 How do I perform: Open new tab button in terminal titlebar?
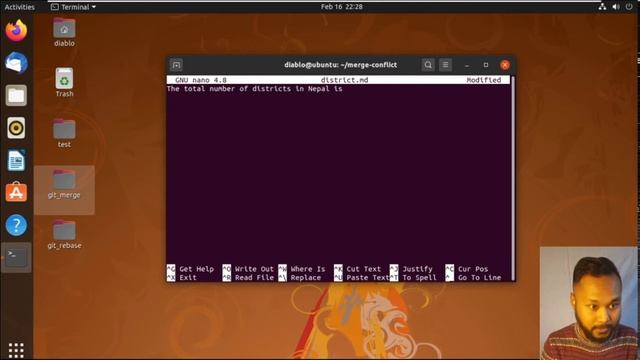pyautogui.click(x=176, y=65)
